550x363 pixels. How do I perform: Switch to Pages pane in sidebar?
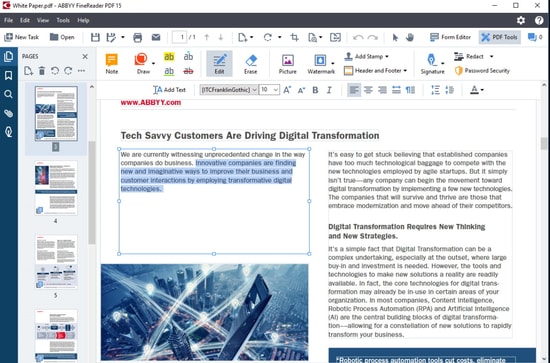coord(8,56)
